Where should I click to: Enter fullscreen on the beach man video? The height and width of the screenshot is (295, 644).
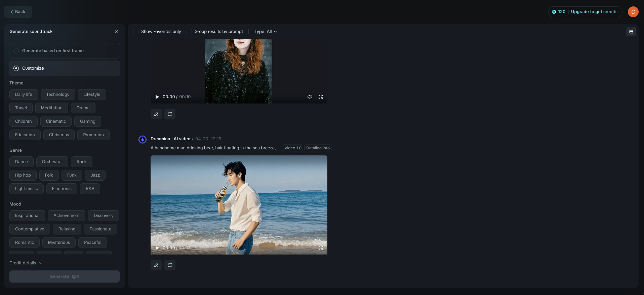[321, 248]
